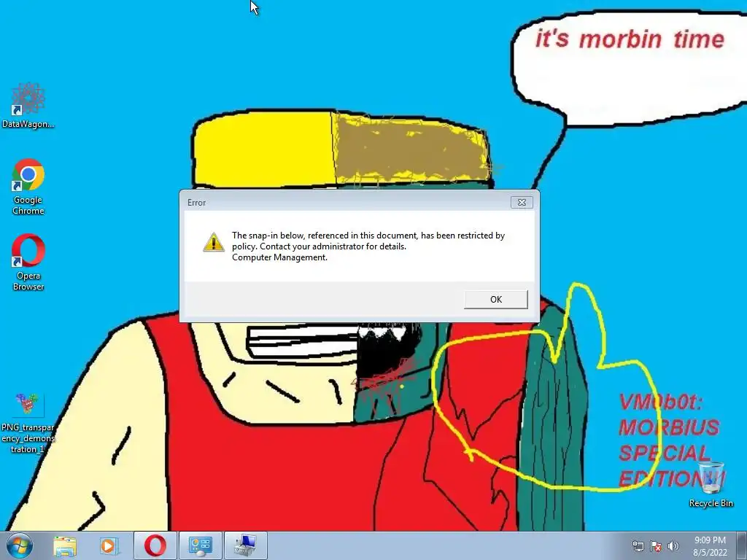The height and width of the screenshot is (560, 747).
Task: Open the Windows Start menu orb
Action: click(x=20, y=545)
